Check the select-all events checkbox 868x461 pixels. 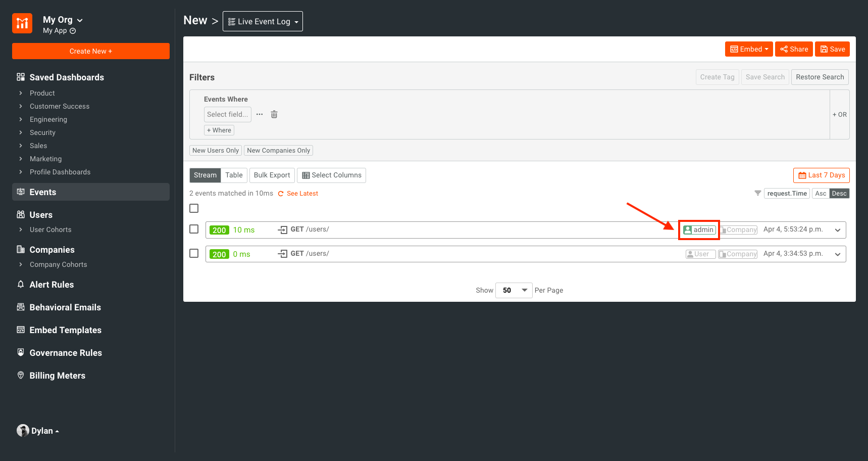[194, 208]
